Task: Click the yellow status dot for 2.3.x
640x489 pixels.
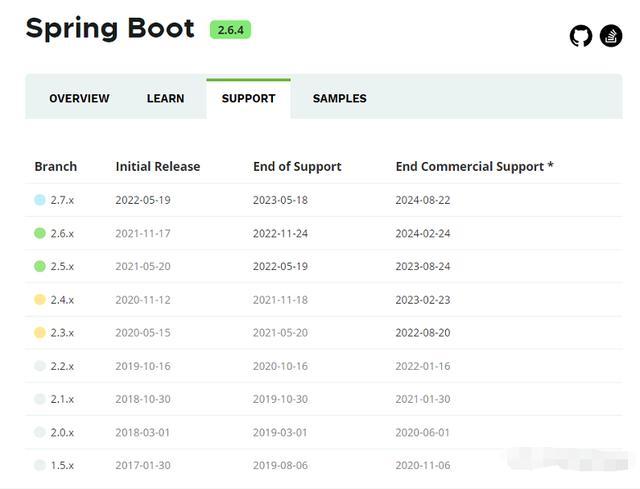Action: [40, 333]
